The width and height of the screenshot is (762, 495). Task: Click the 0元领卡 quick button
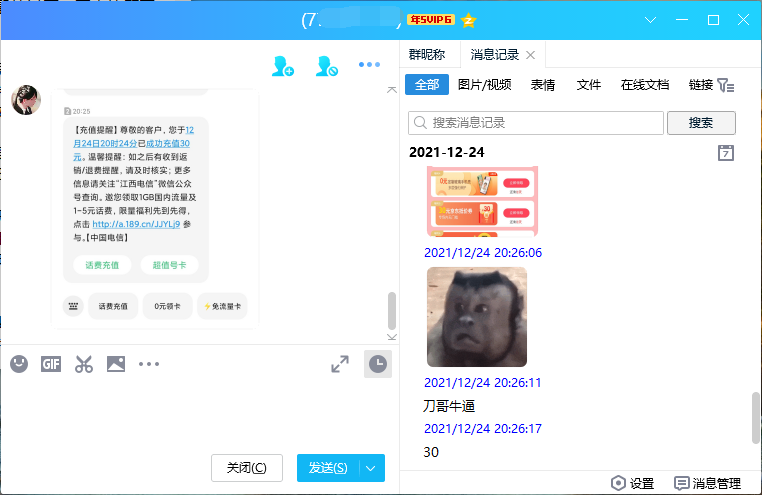tap(167, 307)
